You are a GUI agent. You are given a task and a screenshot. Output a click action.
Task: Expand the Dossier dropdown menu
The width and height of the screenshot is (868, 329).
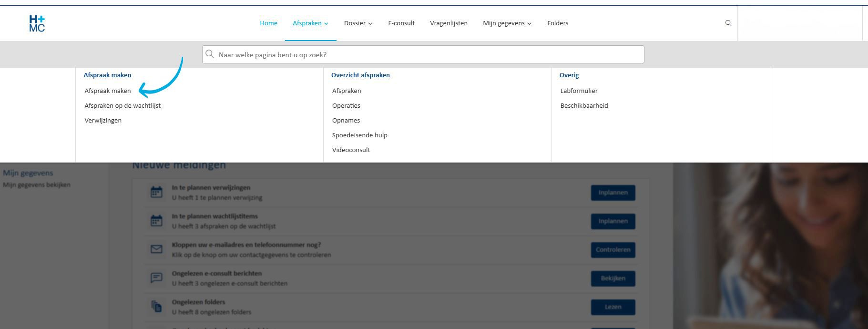click(x=358, y=23)
